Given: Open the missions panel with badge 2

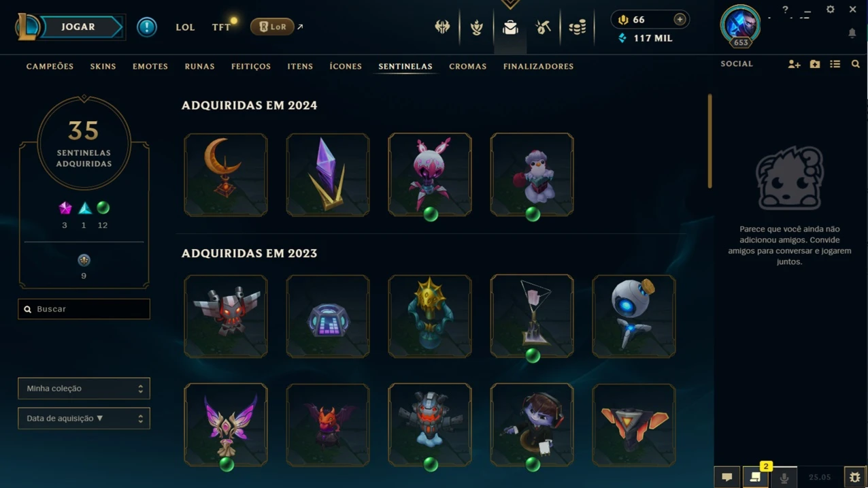Looking at the screenshot, I should point(755,478).
